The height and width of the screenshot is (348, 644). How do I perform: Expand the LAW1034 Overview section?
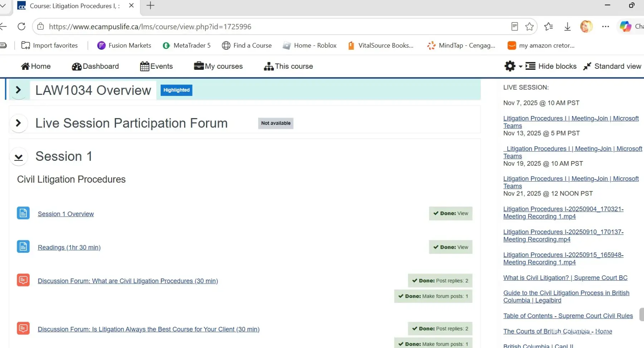point(18,90)
